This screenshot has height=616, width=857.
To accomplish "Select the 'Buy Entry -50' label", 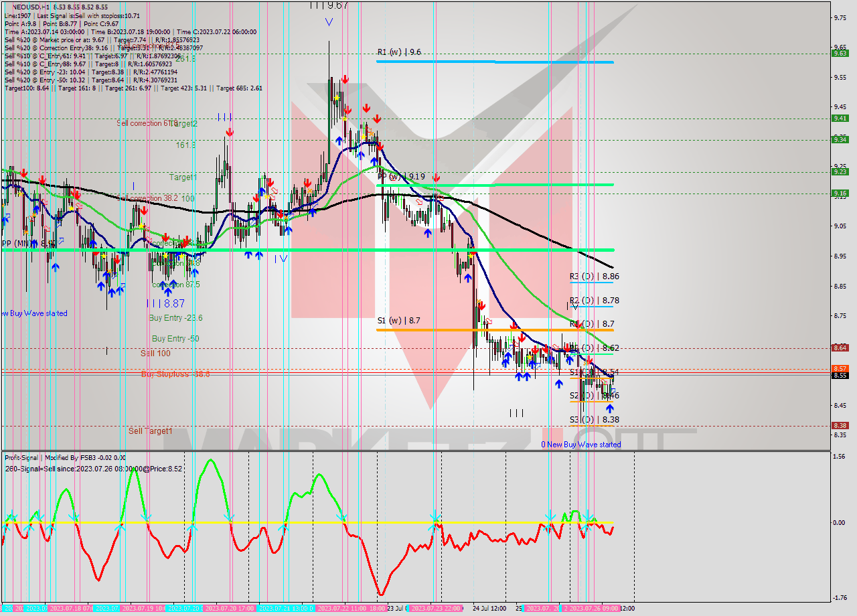I will point(175,339).
